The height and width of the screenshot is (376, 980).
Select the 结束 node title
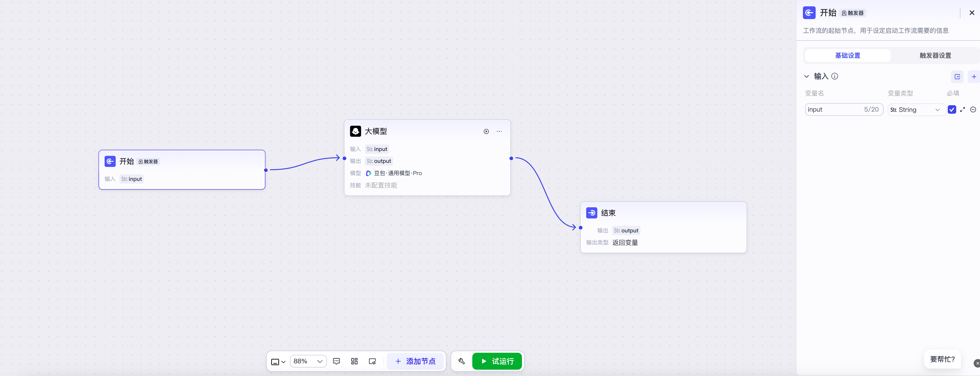tap(608, 213)
